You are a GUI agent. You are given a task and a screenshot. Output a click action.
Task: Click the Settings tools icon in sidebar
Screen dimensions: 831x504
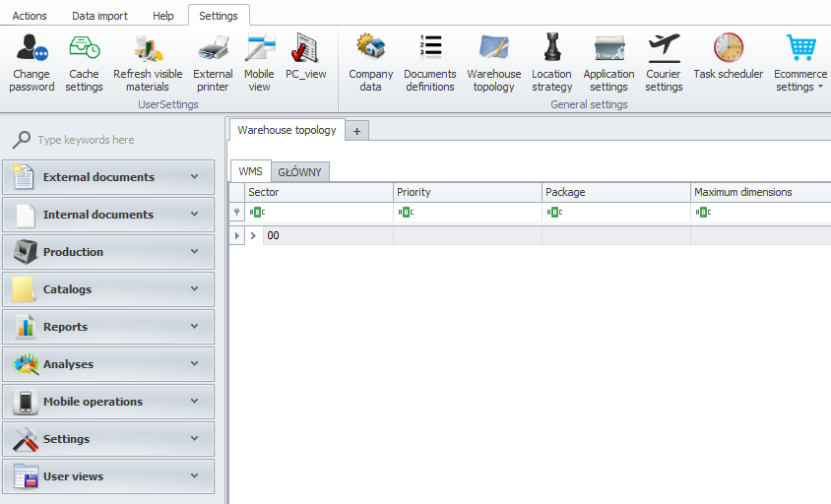click(26, 439)
